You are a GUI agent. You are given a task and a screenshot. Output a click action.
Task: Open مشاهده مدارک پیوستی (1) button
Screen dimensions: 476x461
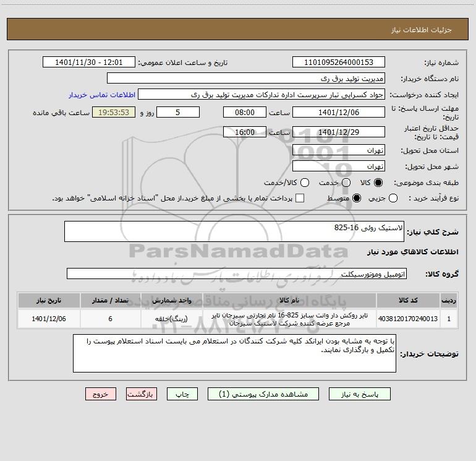263,394
